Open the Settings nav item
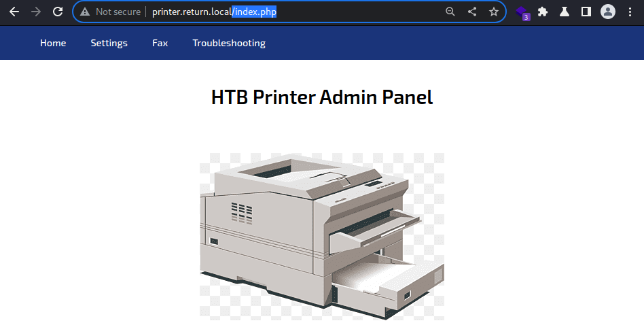This screenshot has width=644, height=323. pyautogui.click(x=109, y=43)
